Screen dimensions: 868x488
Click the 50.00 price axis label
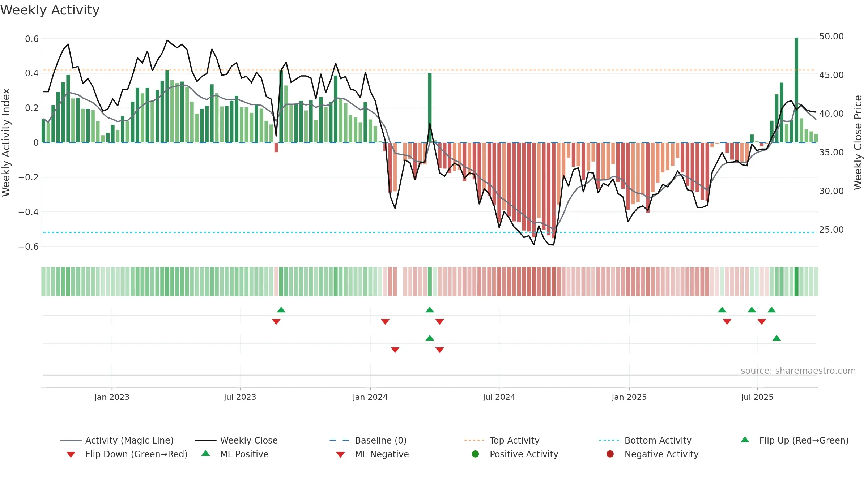pos(831,37)
